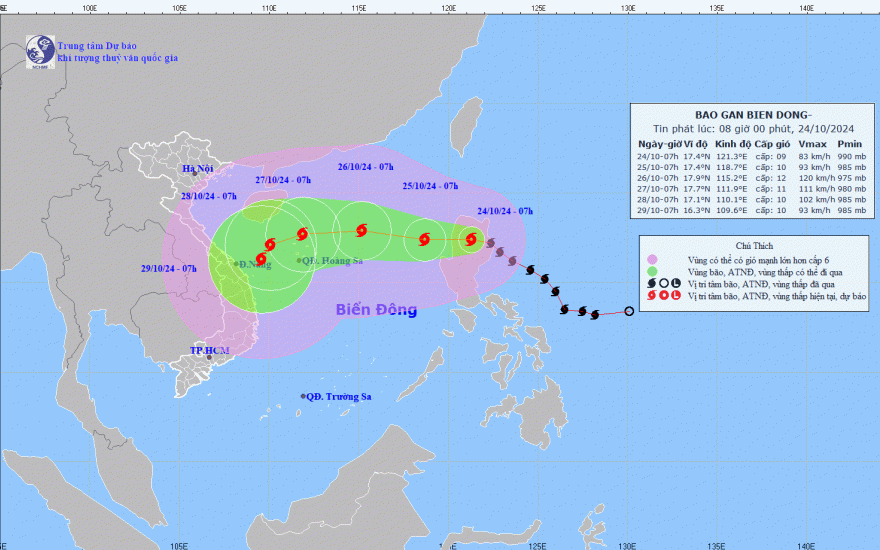Click the red storm icon for 28/10/24 - 07h

(270, 245)
